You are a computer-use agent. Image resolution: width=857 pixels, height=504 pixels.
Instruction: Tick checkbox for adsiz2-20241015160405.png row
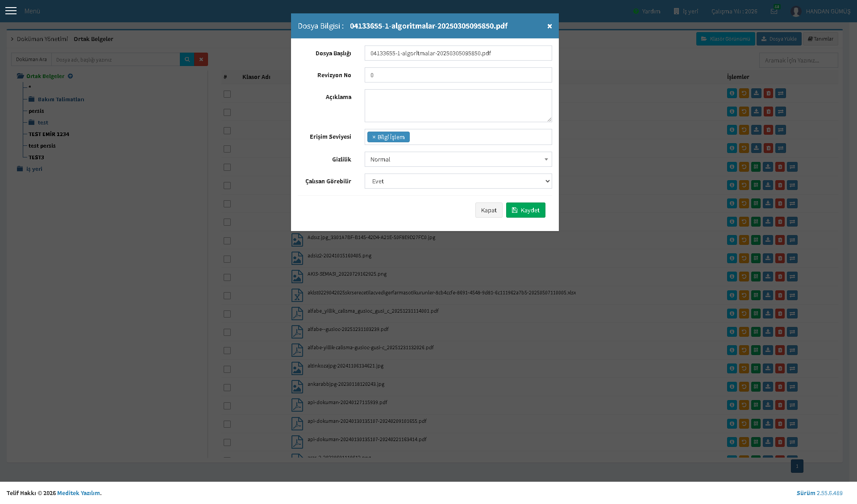227,259
